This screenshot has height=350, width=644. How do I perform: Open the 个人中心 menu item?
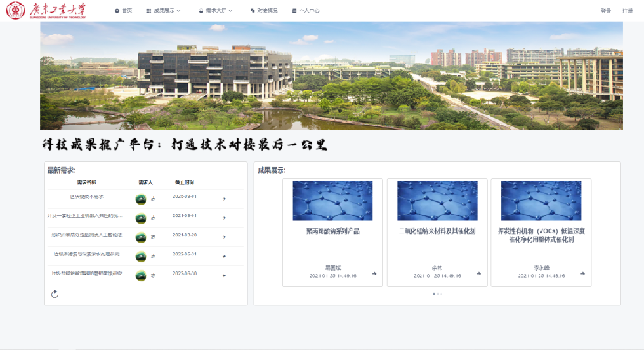[305, 11]
